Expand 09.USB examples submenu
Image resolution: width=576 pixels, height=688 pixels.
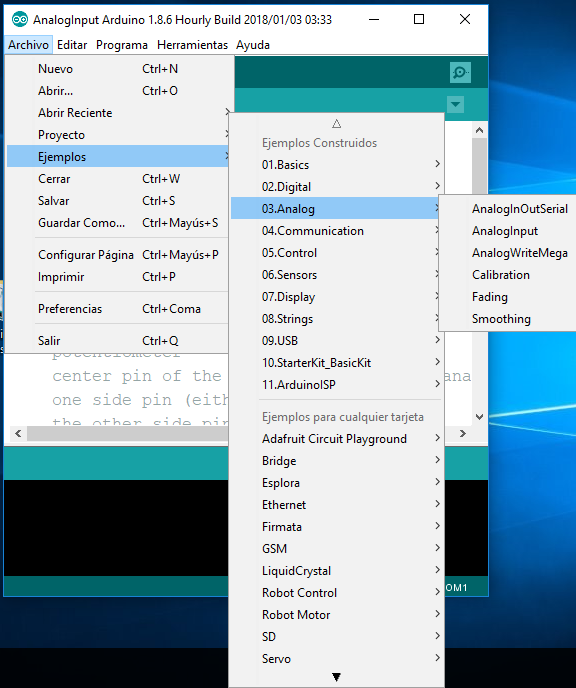coord(336,340)
